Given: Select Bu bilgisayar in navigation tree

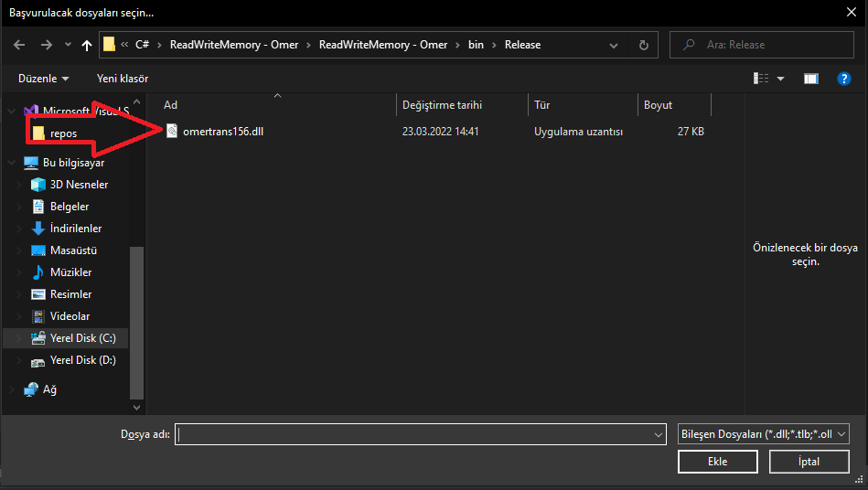Looking at the screenshot, I should 73,163.
